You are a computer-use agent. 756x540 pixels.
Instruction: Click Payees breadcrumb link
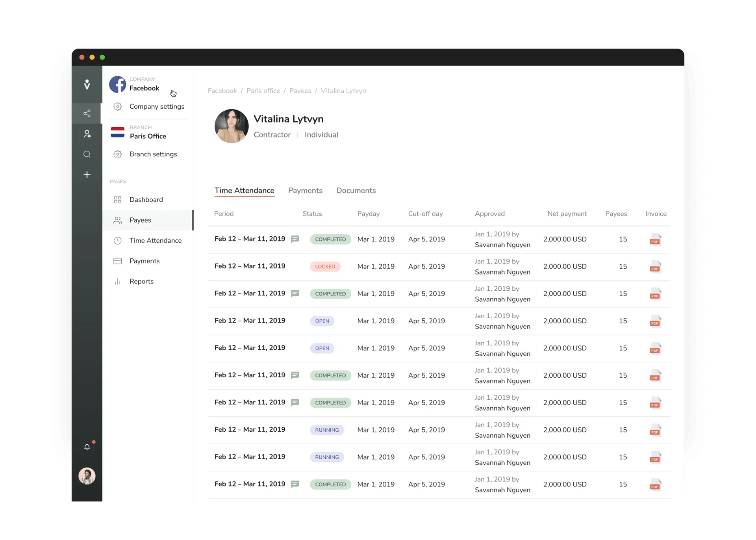click(300, 91)
